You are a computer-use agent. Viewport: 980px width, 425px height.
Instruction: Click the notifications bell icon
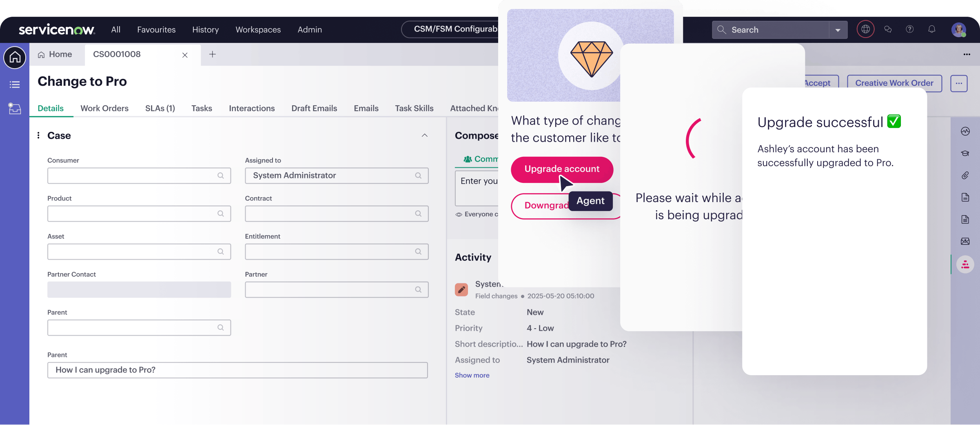932,29
